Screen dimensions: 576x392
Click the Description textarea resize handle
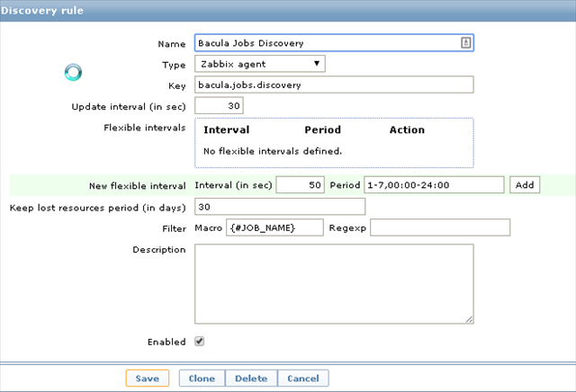[470, 320]
